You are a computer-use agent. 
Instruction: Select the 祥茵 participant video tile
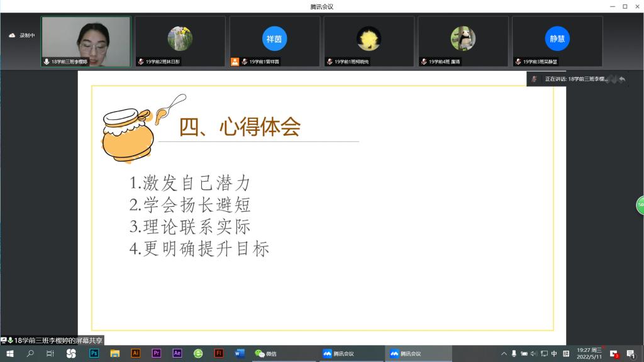(x=274, y=41)
